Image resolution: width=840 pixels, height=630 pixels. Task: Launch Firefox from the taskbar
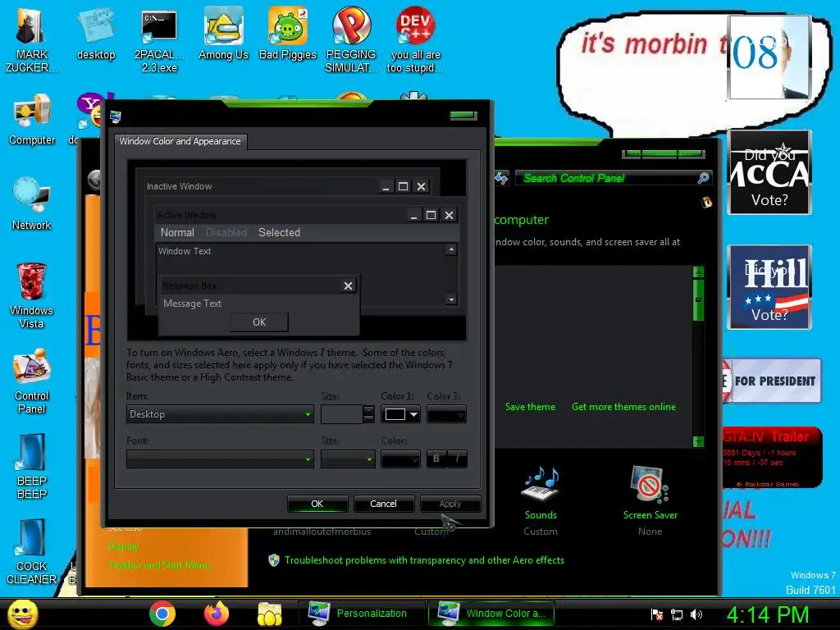216,614
